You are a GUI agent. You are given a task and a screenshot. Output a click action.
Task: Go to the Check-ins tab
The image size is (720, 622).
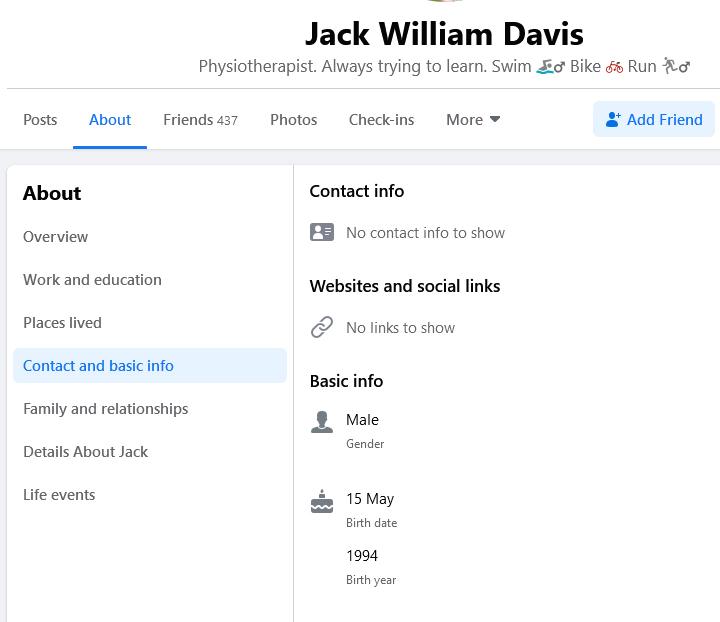pyautogui.click(x=381, y=119)
